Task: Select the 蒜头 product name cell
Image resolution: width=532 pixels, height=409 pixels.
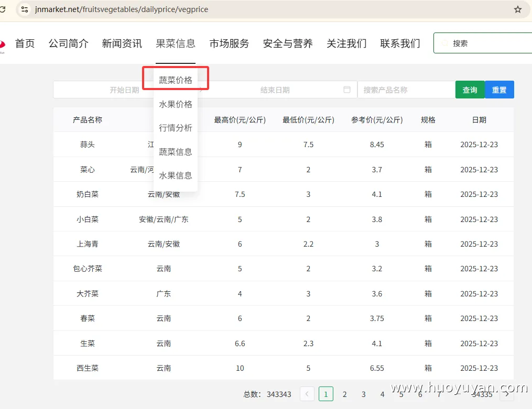Action: point(88,145)
